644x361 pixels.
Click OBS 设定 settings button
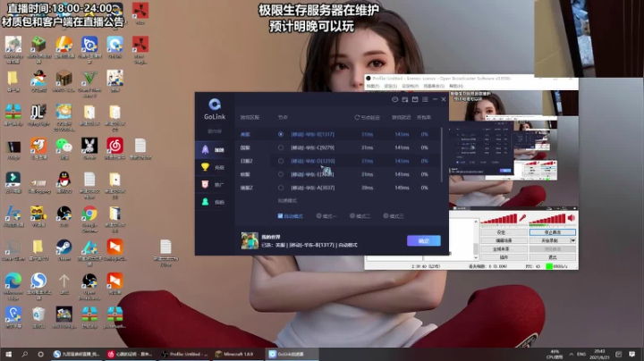504,232
